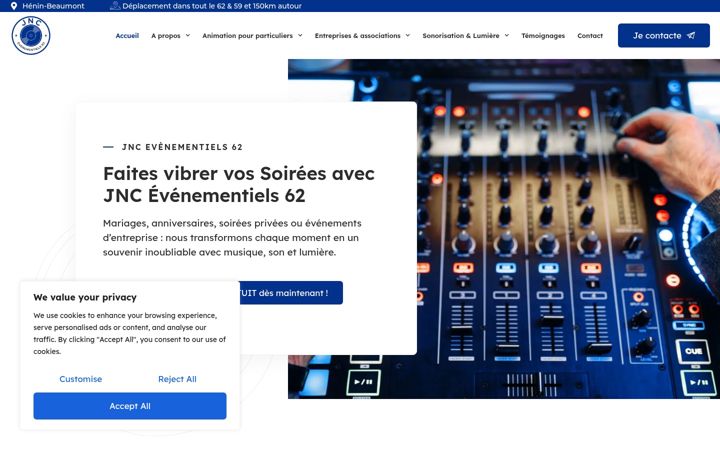Open Animation pour particuliers menu
The height and width of the screenshot is (450, 720).
pyautogui.click(x=248, y=35)
